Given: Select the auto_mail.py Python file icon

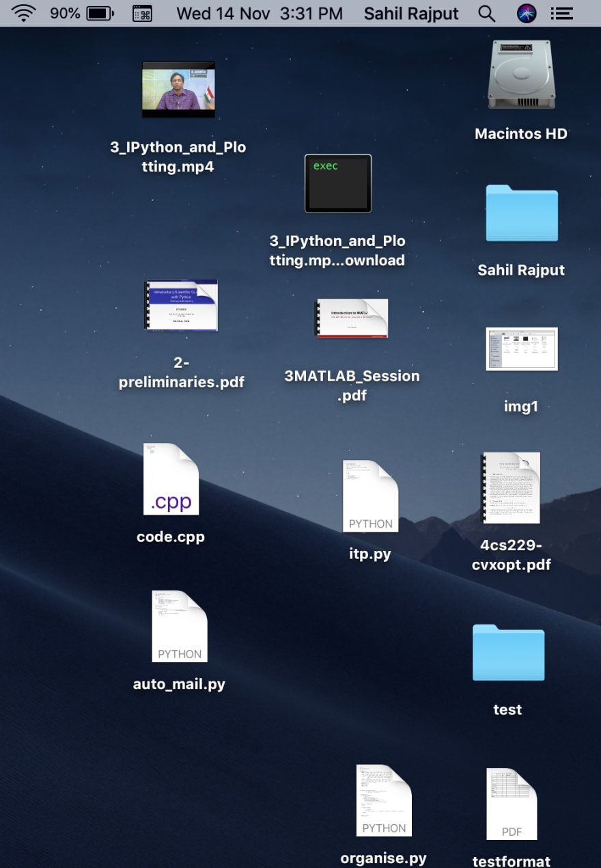Looking at the screenshot, I should point(180,626).
